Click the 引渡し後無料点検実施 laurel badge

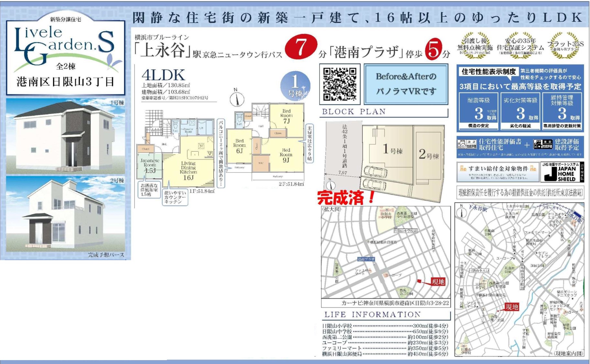(475, 45)
